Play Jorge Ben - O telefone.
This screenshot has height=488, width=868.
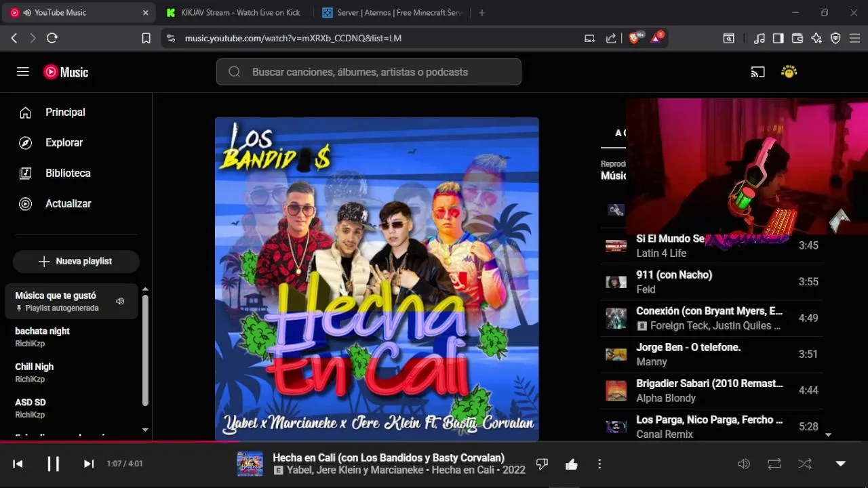712,354
